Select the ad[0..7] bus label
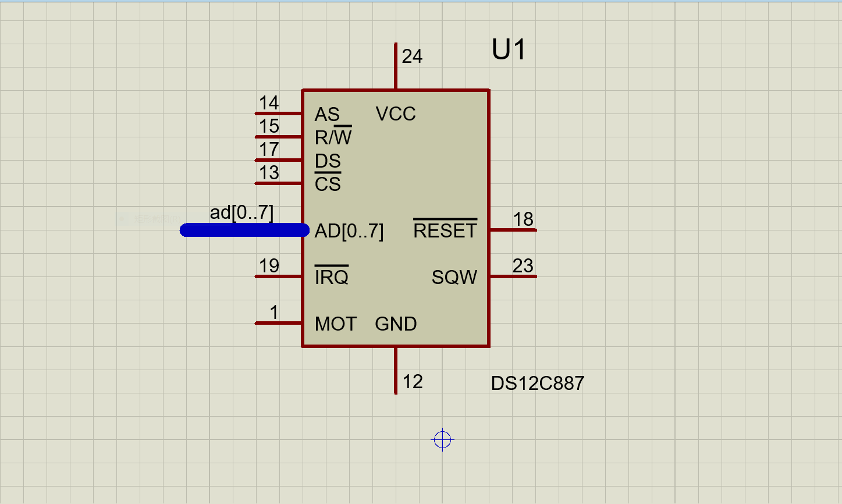This screenshot has width=842, height=504. point(241,212)
